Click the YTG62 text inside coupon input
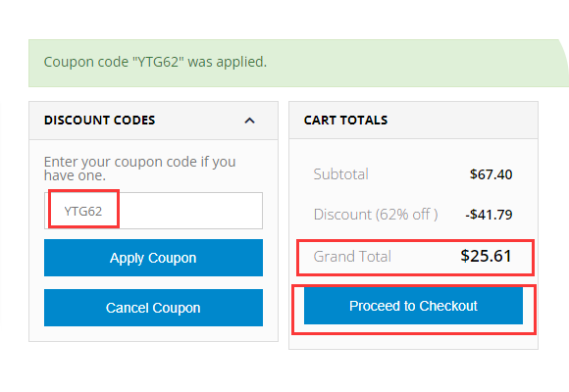Screen dimensions: 569x392 click(83, 211)
